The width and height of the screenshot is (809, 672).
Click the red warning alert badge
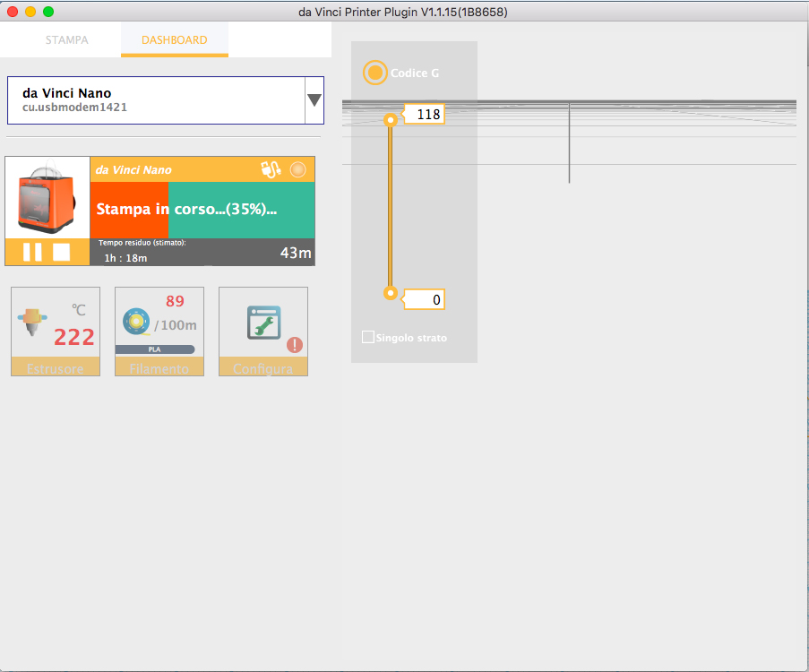pos(295,345)
